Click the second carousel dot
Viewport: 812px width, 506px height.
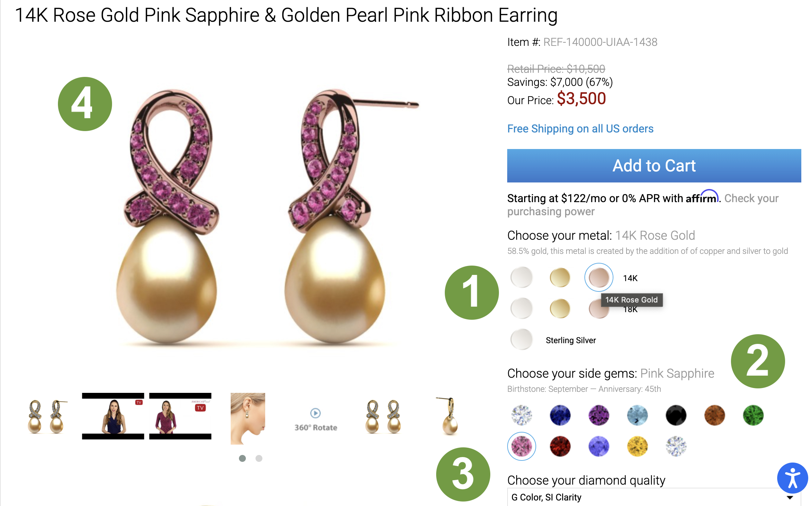point(258,459)
